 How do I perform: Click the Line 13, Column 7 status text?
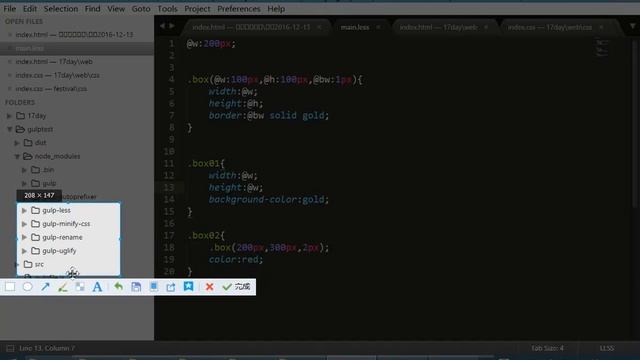tap(47, 348)
